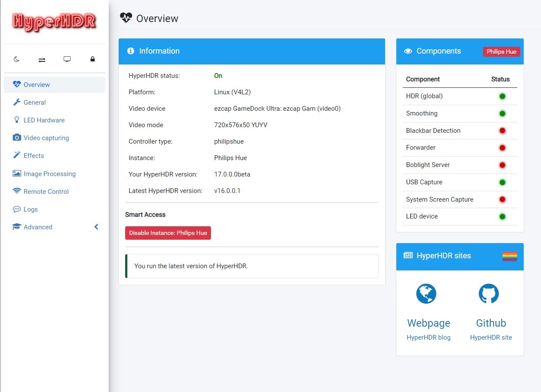Click the heartbeat icon beside sidebar Overview
The image size is (541, 392).
point(17,84)
